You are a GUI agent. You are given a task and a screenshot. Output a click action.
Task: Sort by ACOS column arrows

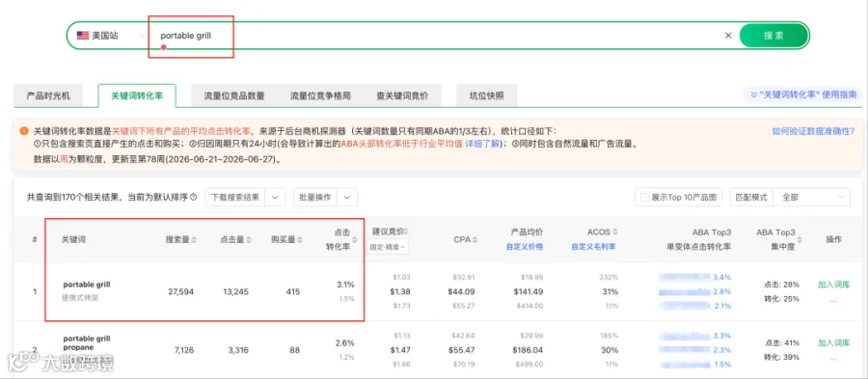(615, 231)
